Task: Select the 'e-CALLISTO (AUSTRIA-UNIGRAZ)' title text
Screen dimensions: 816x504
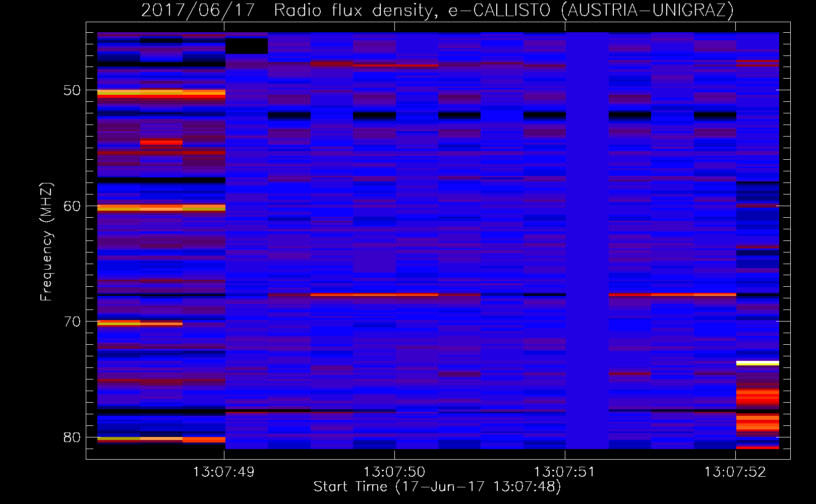Action: pos(591,10)
